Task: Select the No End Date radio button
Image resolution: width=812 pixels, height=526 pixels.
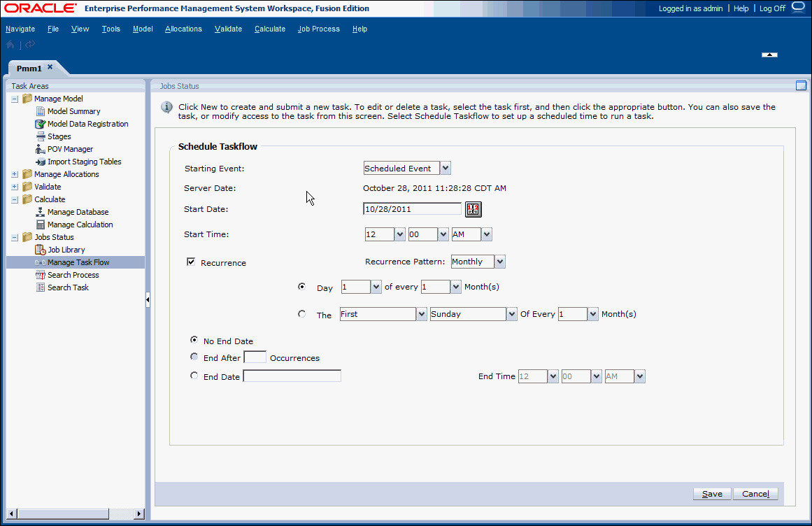Action: click(194, 339)
